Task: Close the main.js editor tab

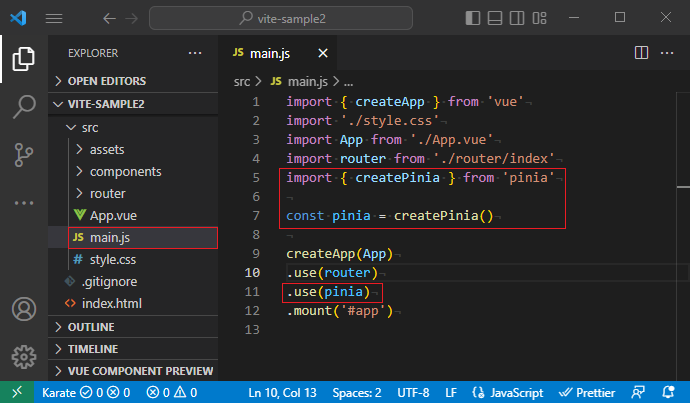Action: 323,53
